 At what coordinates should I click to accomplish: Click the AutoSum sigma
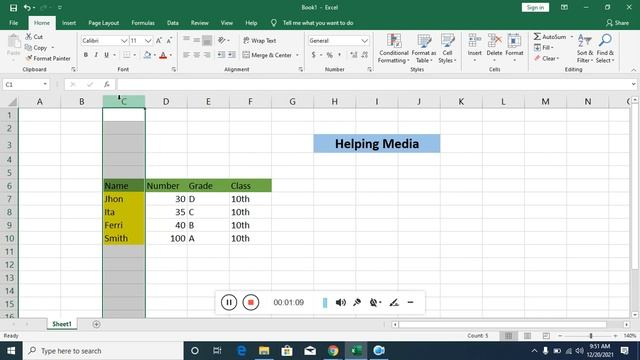coord(537,37)
